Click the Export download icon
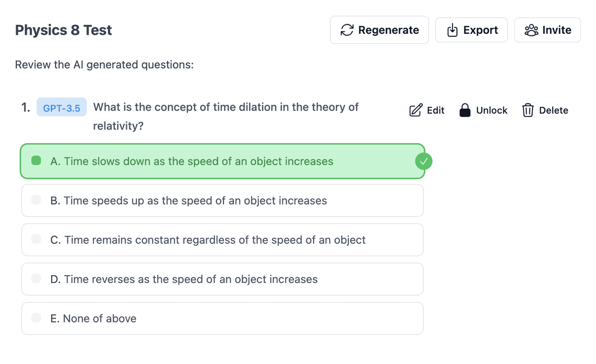This screenshot has height=364, width=596. click(452, 30)
